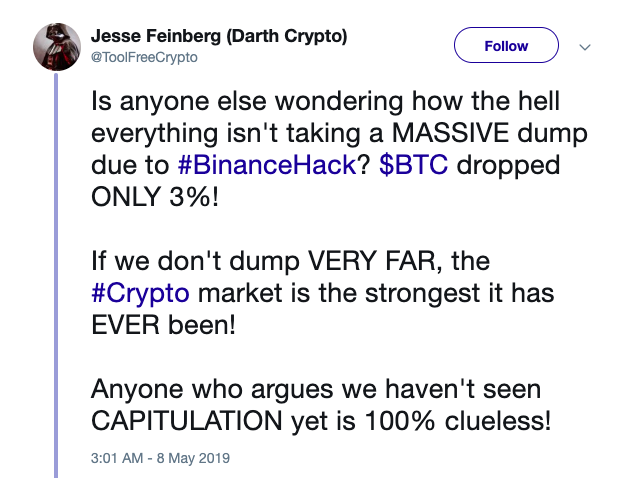Click the Follow button
The height and width of the screenshot is (478, 621).
(x=506, y=45)
